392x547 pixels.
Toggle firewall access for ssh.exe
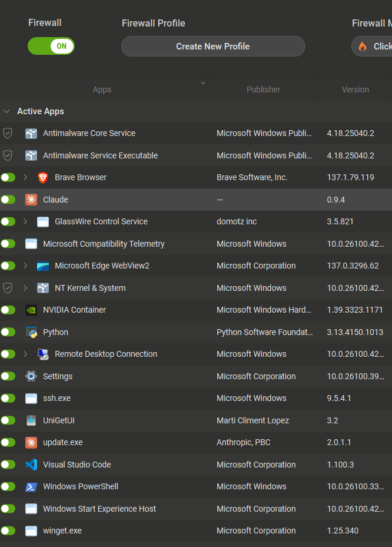click(8, 398)
